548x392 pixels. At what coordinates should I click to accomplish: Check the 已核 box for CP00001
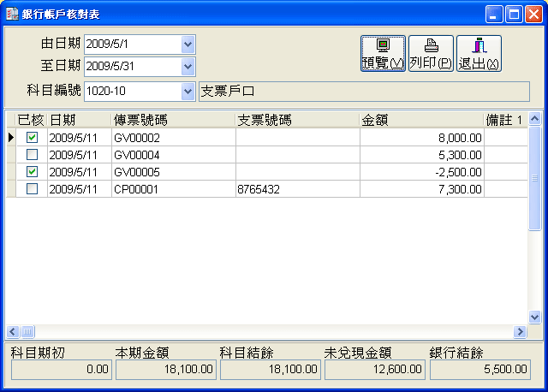[33, 189]
